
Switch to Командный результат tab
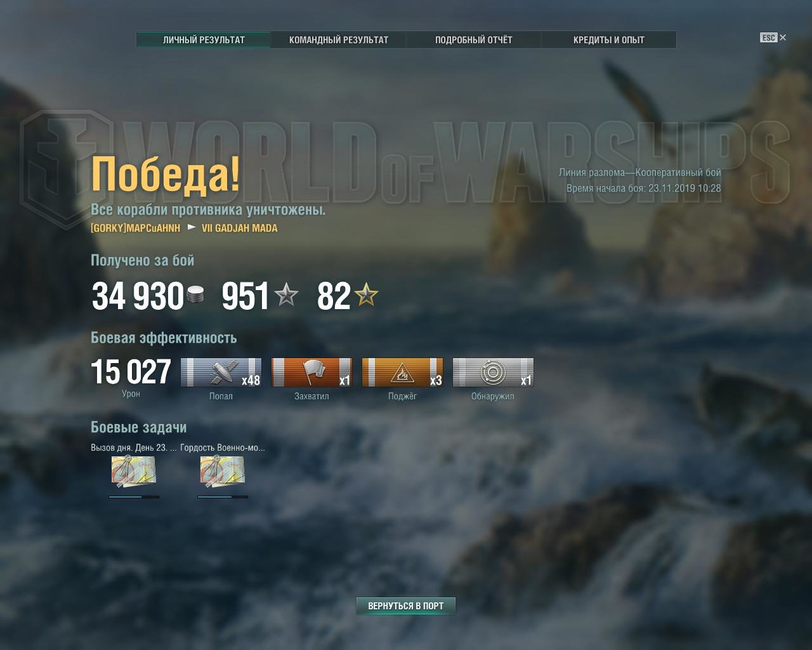339,39
